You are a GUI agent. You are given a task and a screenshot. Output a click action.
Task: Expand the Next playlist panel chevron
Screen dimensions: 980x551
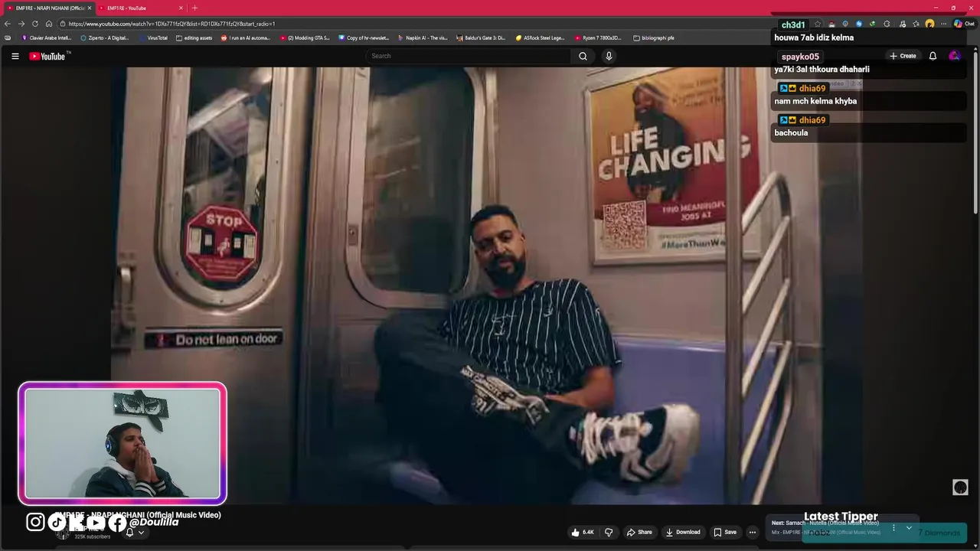click(909, 527)
